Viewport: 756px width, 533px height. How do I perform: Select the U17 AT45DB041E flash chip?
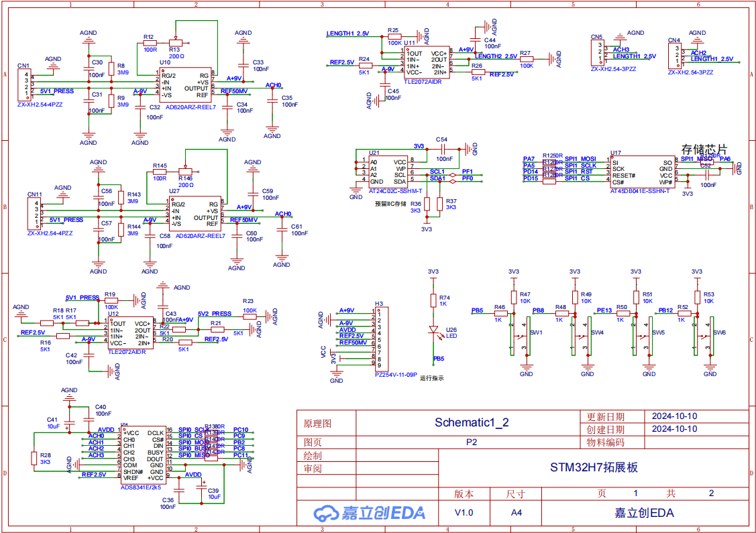click(643, 172)
